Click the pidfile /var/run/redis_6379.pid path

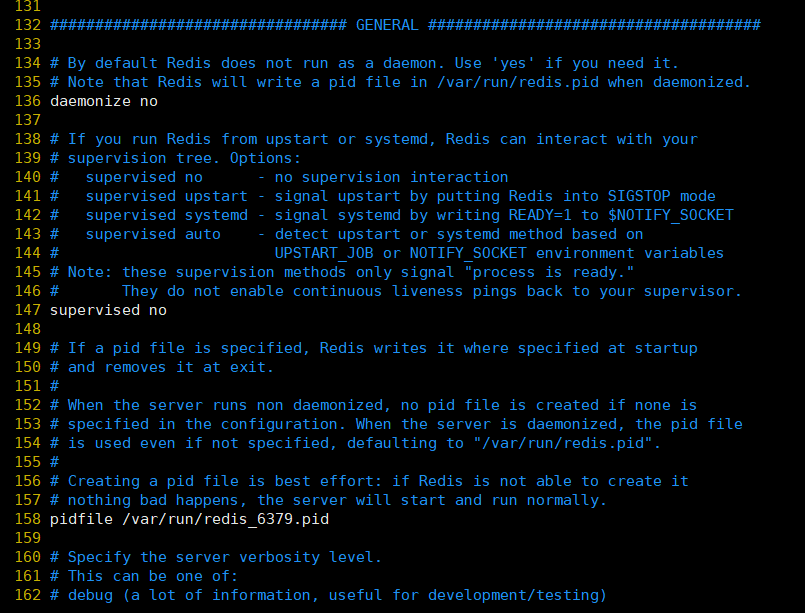(225, 519)
